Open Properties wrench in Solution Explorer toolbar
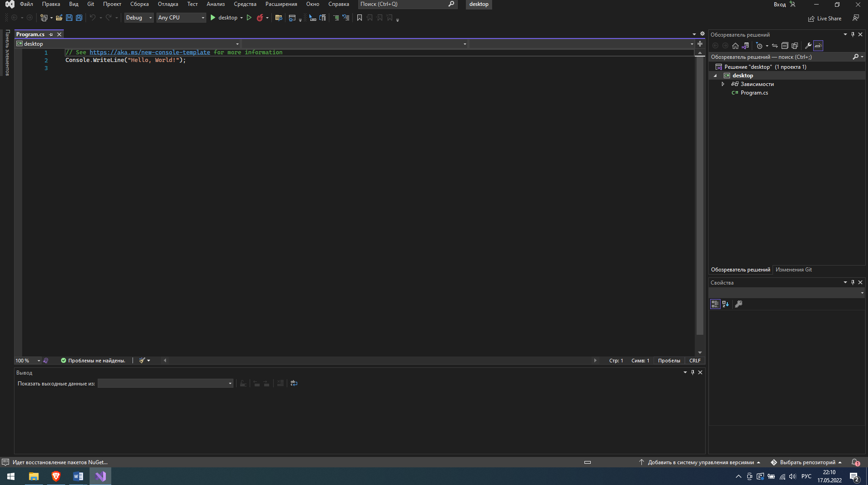 808,46
